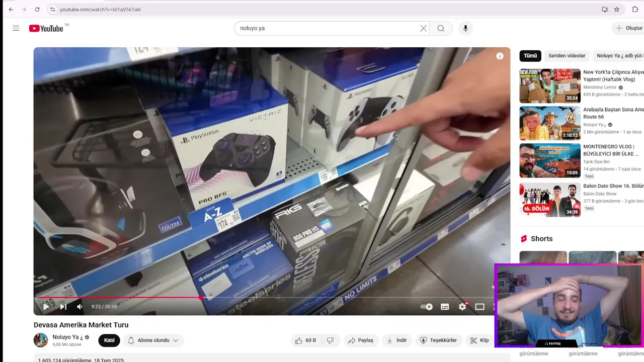Click the install app icon in address bar
Screen dimensions: 644x362
[x=605, y=9]
